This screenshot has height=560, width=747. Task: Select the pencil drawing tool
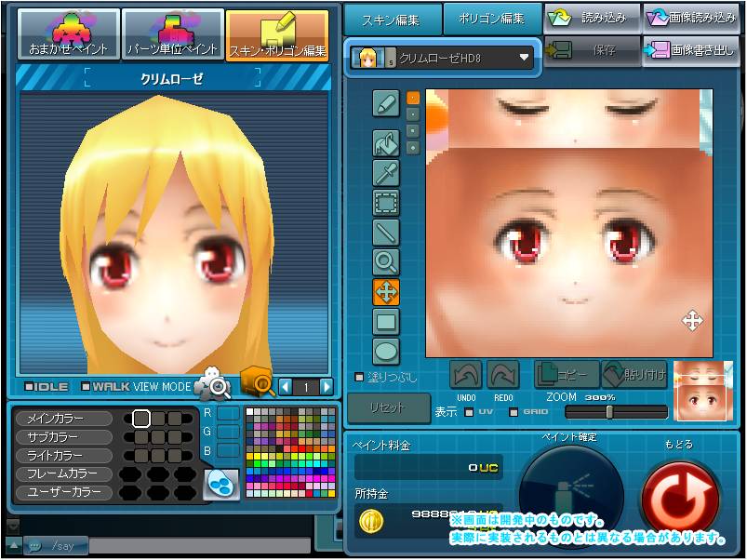pos(386,104)
